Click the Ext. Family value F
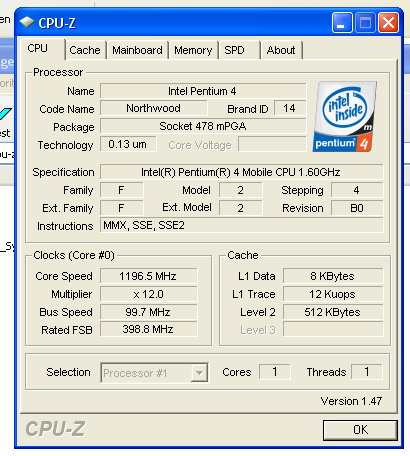The width and height of the screenshot is (410, 456). pos(122,208)
